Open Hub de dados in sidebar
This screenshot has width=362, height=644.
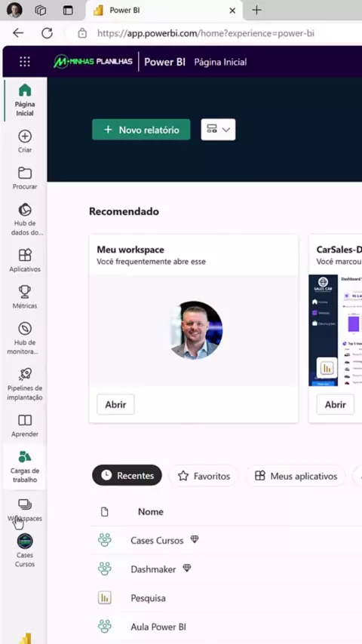click(25, 219)
